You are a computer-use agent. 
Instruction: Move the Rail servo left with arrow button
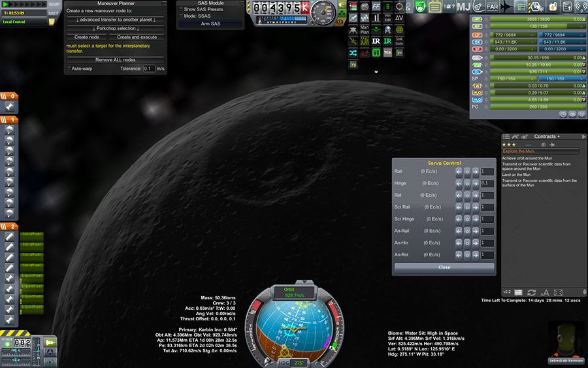(459, 171)
